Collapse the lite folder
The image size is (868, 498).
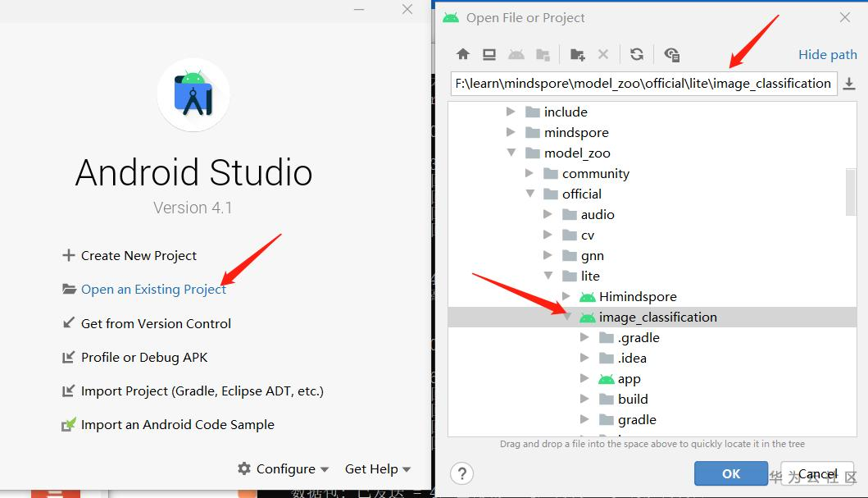(548, 276)
